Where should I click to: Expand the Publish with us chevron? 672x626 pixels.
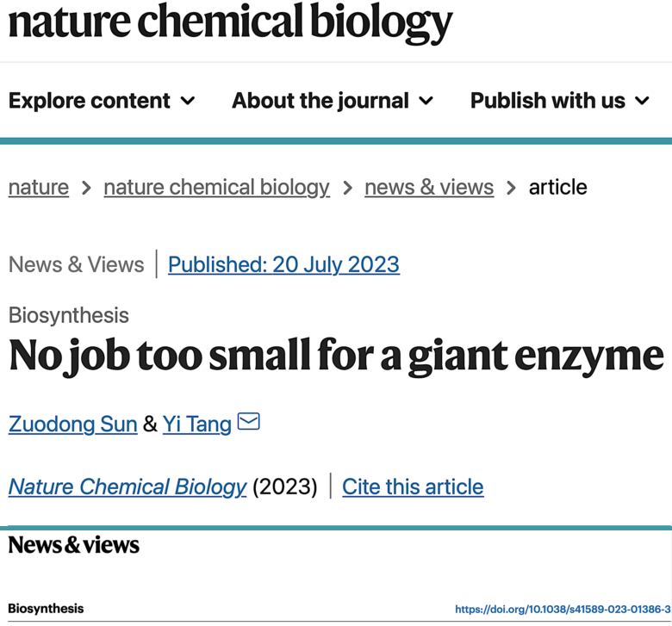click(642, 102)
